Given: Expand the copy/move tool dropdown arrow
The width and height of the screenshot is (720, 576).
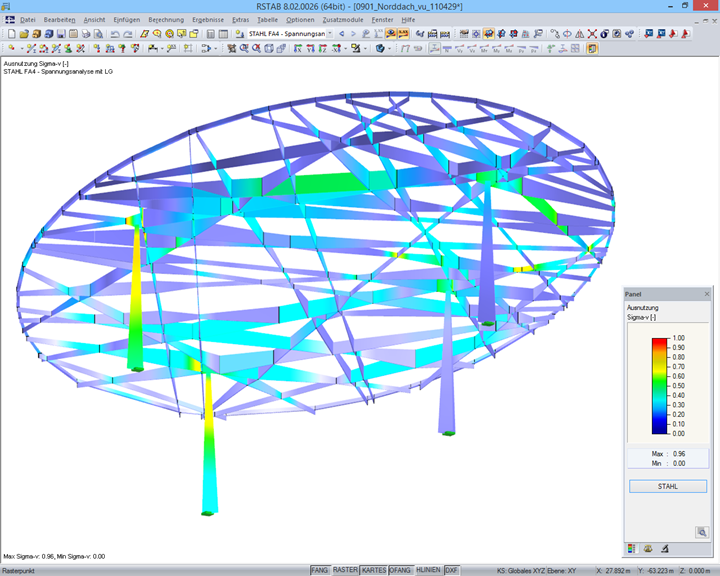Looking at the screenshot, I should coord(215,49).
